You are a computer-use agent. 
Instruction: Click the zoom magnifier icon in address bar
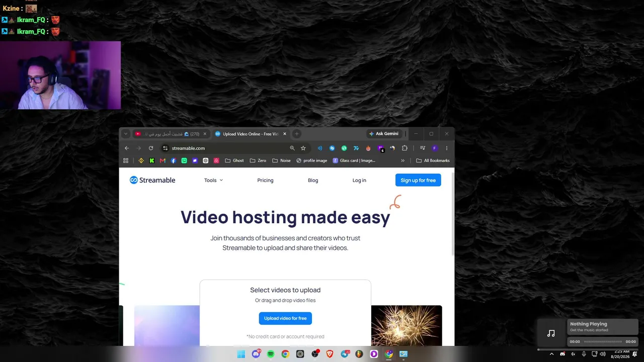point(292,148)
